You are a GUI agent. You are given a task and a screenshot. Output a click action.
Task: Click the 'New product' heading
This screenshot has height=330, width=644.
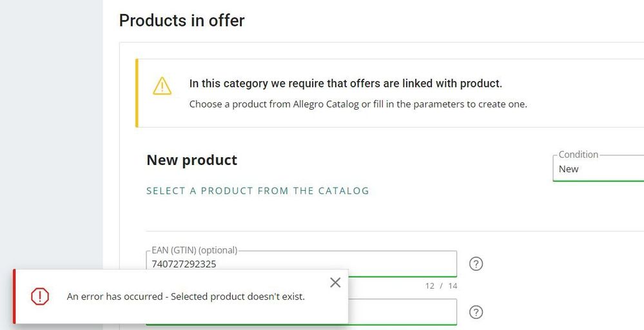[x=192, y=160]
